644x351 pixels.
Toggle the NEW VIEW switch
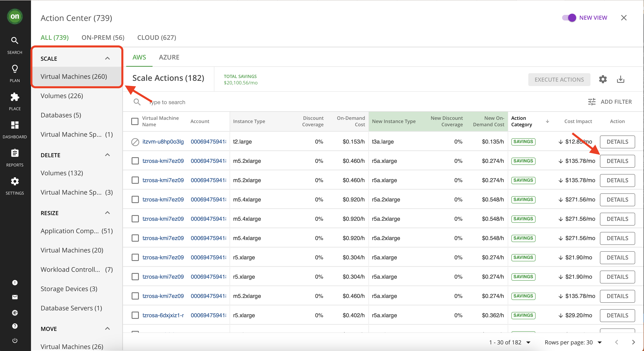pyautogui.click(x=569, y=18)
